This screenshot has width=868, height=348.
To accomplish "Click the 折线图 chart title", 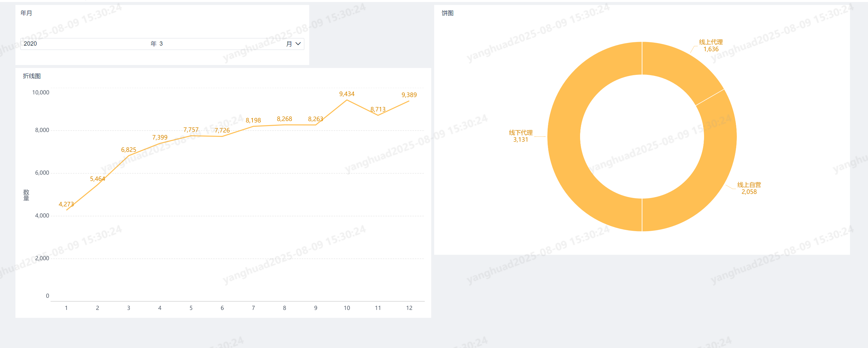I will click(x=32, y=76).
